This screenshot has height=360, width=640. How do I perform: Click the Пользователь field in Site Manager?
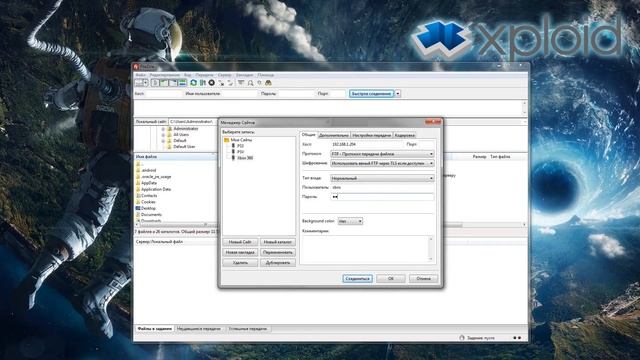(x=382, y=187)
